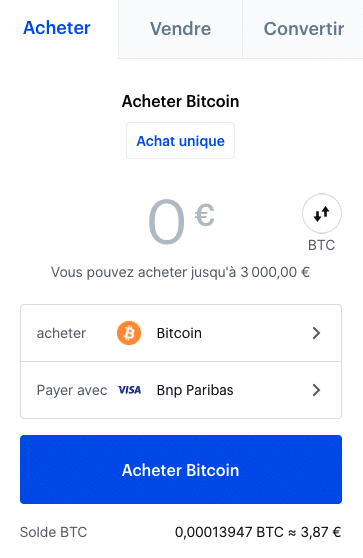The image size is (363, 558).
Task: Click the Bnp Paribas payment name
Action: 195,390
